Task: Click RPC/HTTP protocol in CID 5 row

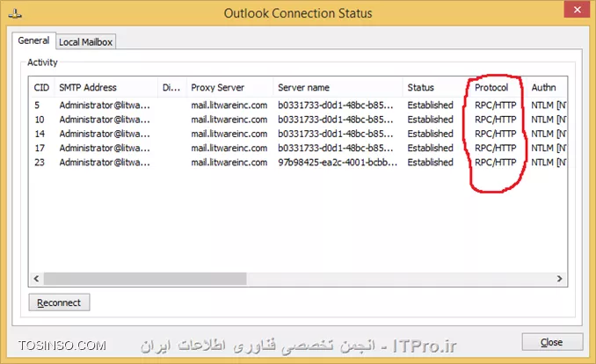Action: (x=496, y=105)
